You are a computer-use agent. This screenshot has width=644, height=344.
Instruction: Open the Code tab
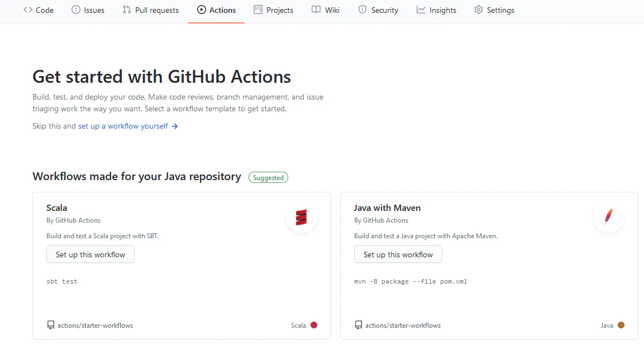39,10
